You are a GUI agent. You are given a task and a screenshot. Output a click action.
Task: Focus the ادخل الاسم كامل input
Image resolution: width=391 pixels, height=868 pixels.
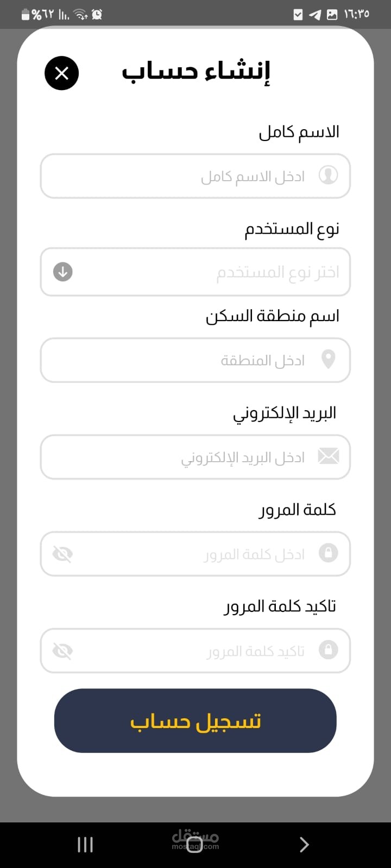tap(217, 176)
